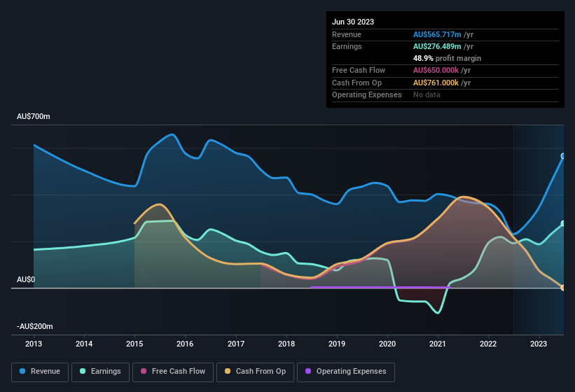This screenshot has width=575, height=392.
Task: Click the AU$276.489m earnings value
Action: (437, 46)
